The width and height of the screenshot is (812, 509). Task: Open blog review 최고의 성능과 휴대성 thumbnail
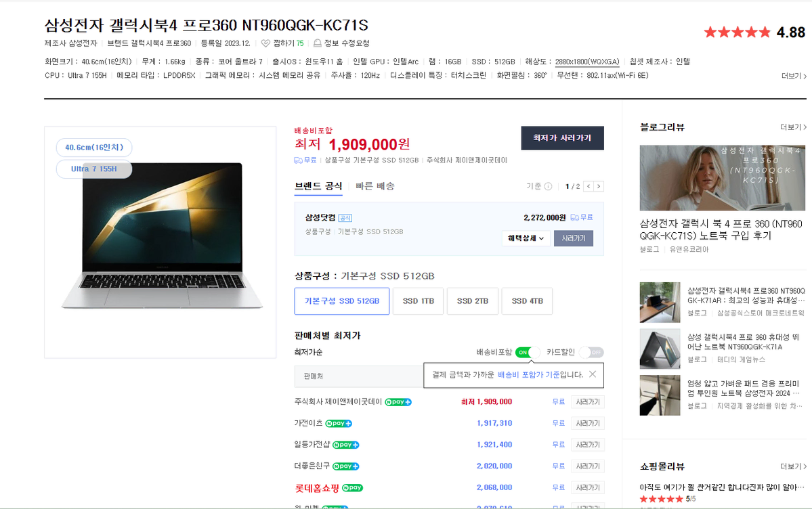click(x=660, y=303)
